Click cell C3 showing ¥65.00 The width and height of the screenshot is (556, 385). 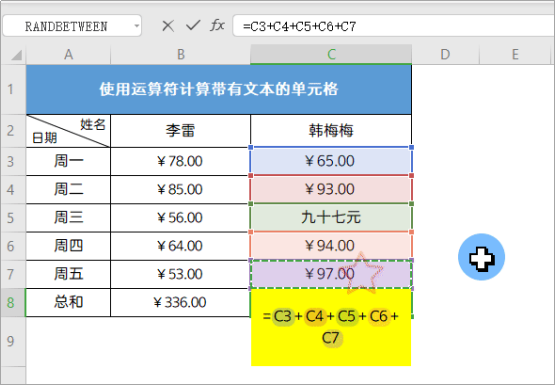(331, 161)
